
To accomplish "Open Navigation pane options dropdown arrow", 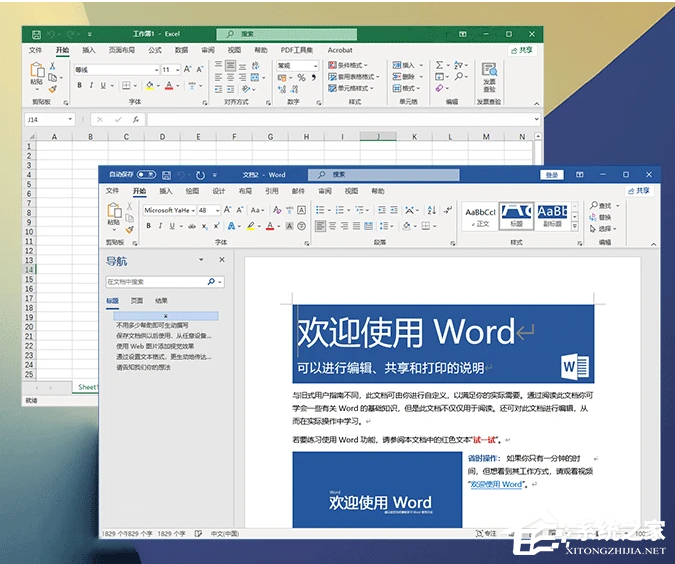I will (x=201, y=260).
